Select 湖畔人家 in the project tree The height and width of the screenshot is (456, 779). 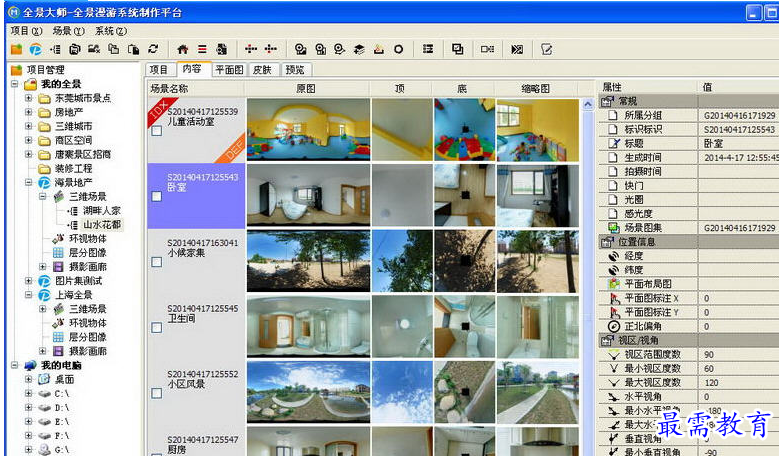click(x=102, y=211)
